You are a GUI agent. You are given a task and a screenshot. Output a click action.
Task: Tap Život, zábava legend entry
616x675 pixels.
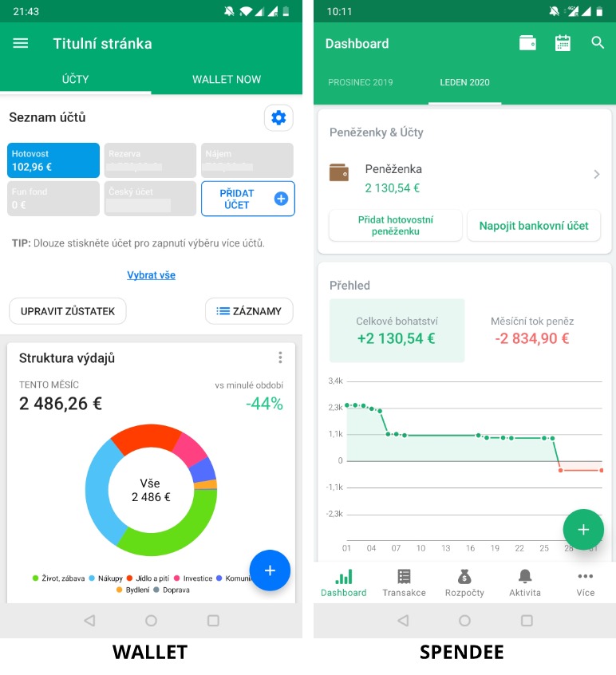[58, 578]
